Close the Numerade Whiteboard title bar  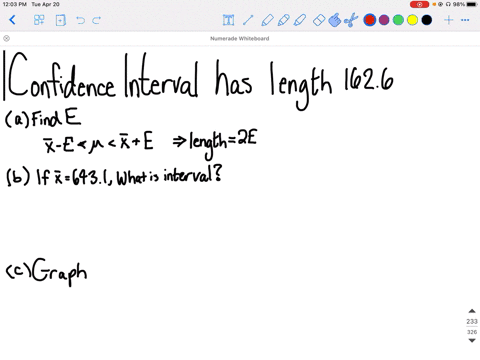[x=6, y=38]
